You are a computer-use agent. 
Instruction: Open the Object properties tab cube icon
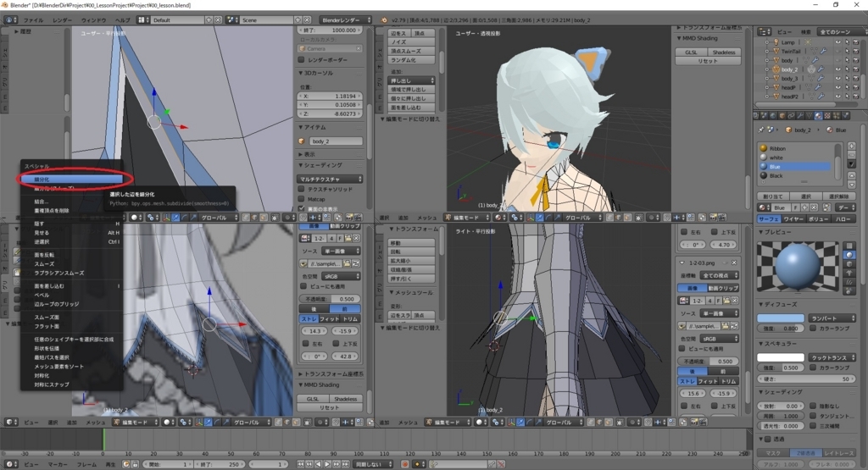782,115
